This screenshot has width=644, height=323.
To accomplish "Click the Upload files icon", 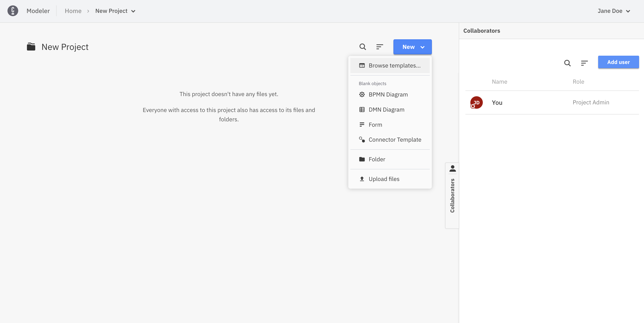I will point(361,179).
